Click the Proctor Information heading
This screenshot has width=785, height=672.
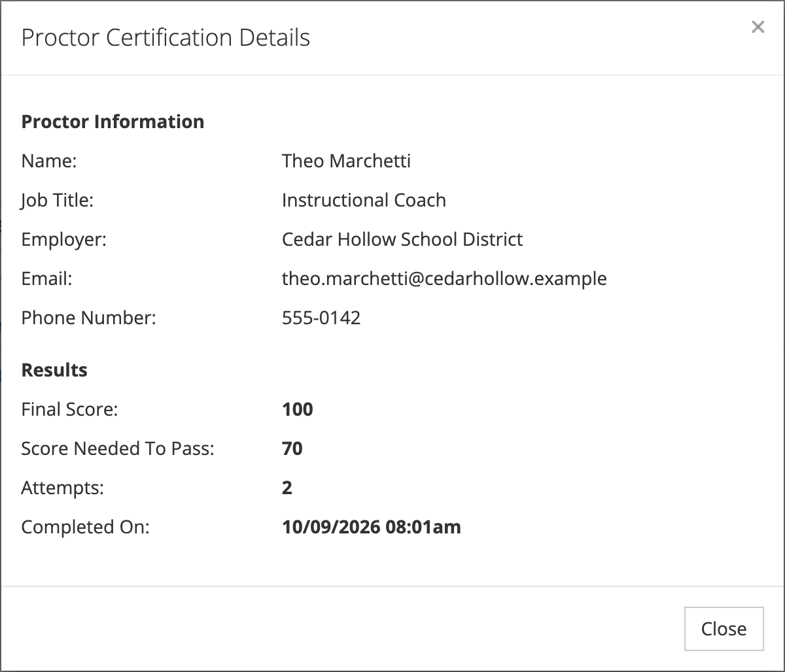tap(113, 122)
